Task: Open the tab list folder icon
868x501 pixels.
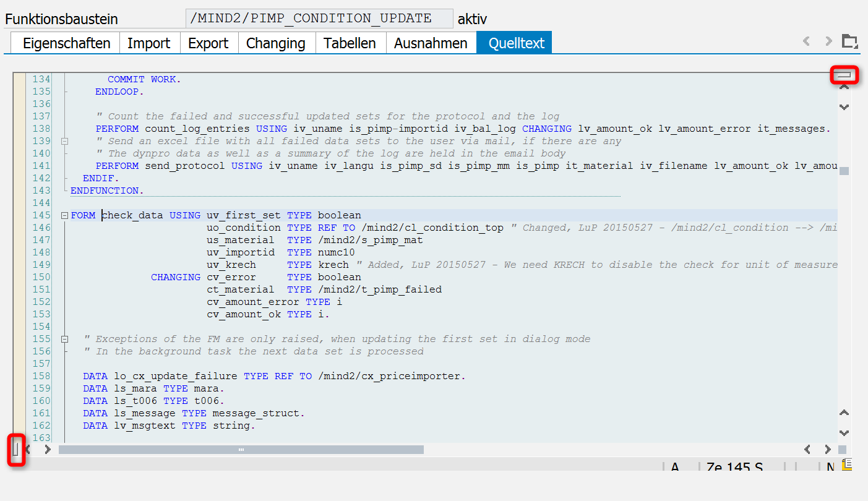Action: click(x=850, y=42)
